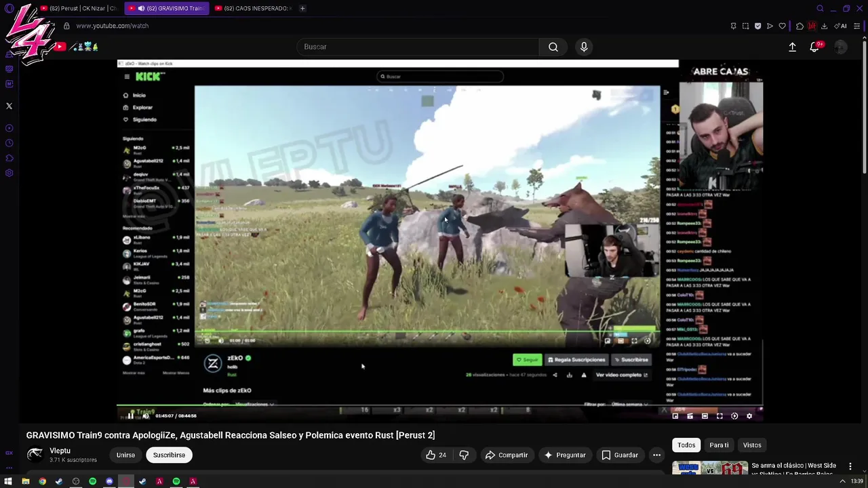Open browser tab search magnifier

(x=820, y=8)
